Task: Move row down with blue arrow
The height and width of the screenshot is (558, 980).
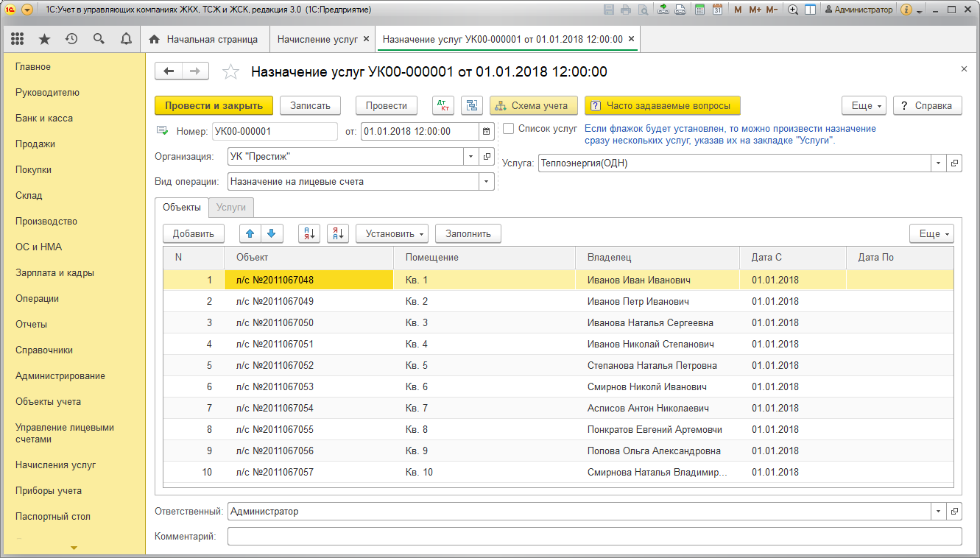Action: (271, 233)
